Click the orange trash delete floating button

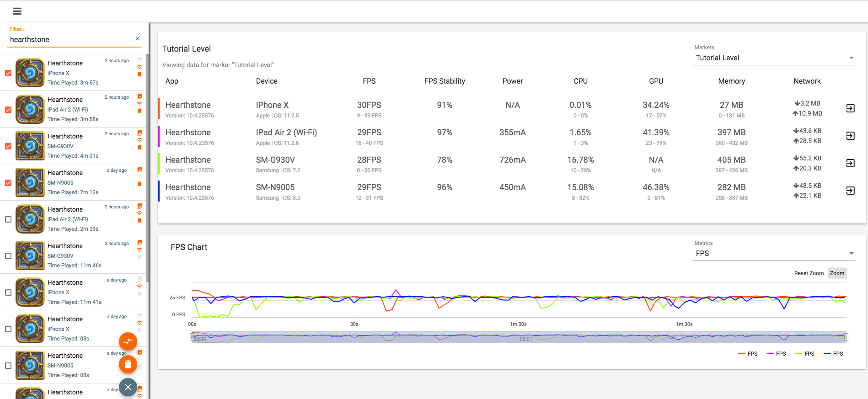pos(128,364)
